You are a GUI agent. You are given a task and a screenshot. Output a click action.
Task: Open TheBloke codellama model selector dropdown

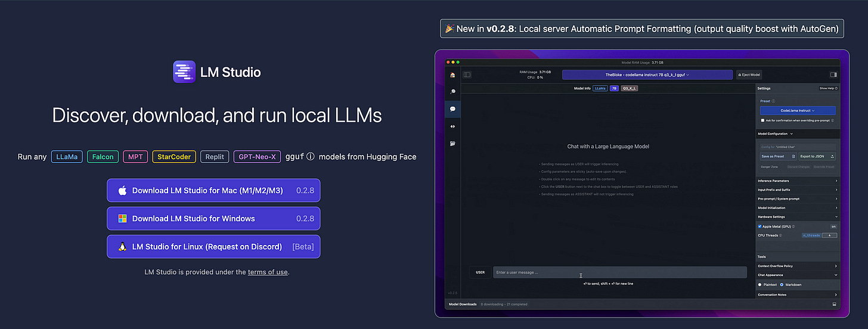[647, 75]
